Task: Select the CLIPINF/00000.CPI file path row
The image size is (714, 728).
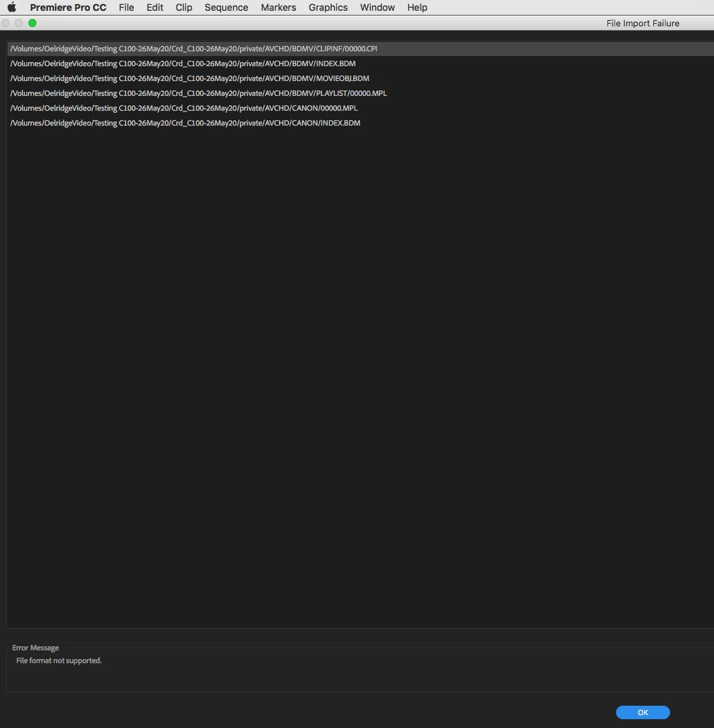Action: (361, 49)
